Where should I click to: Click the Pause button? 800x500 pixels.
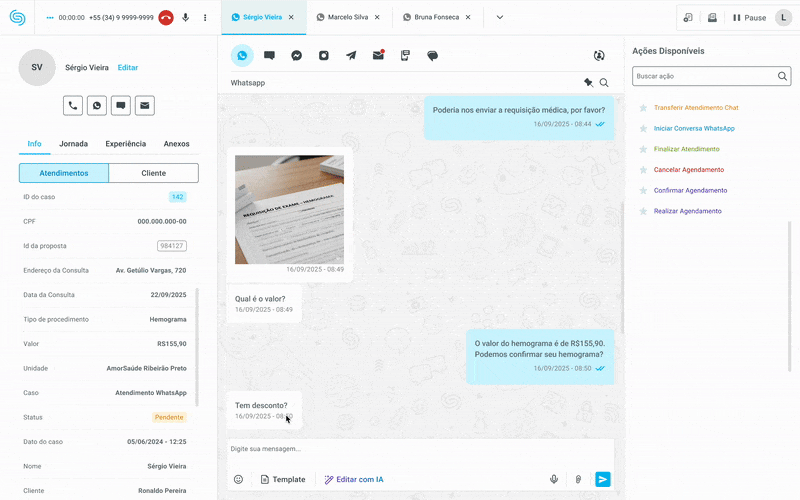pos(749,17)
